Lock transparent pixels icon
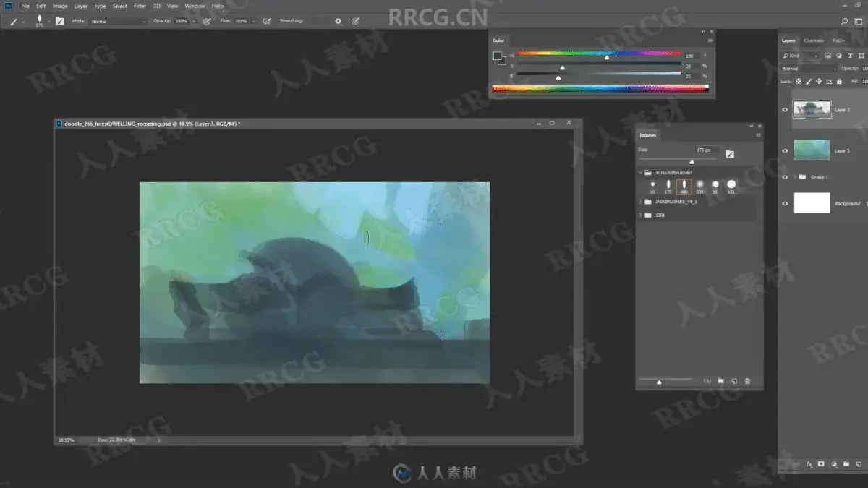This screenshot has height=488, width=868. click(799, 81)
